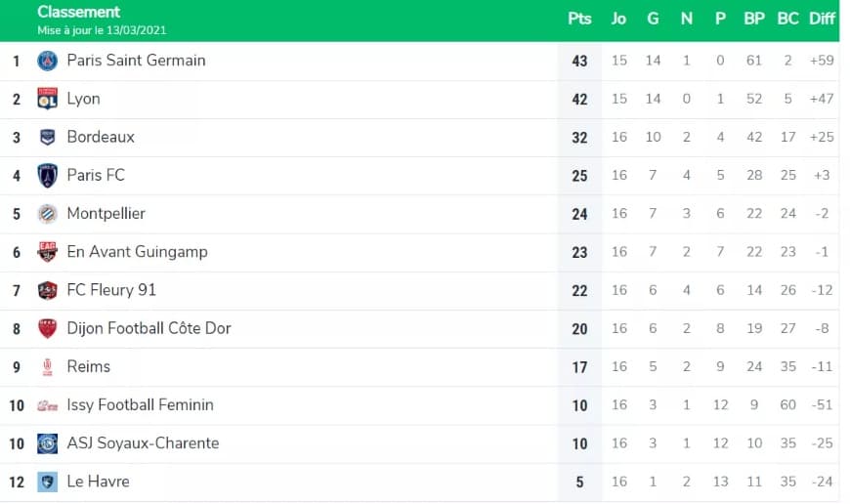The image size is (850, 504).
Task: Click the Reims club logo
Action: pyautogui.click(x=47, y=367)
